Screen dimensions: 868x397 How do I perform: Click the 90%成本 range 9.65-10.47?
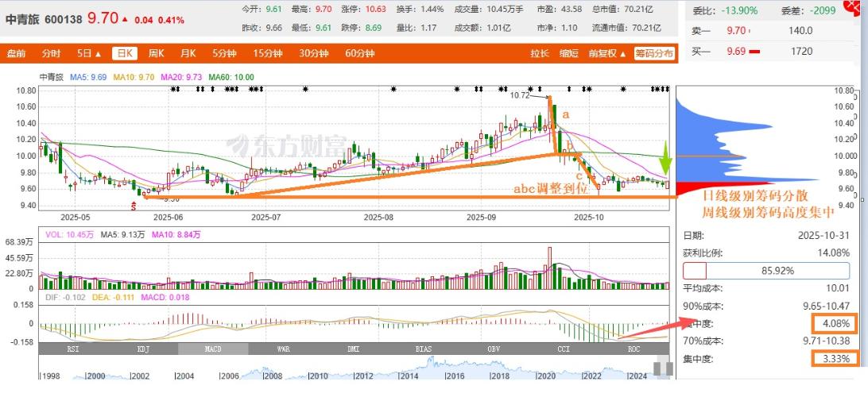[827, 306]
